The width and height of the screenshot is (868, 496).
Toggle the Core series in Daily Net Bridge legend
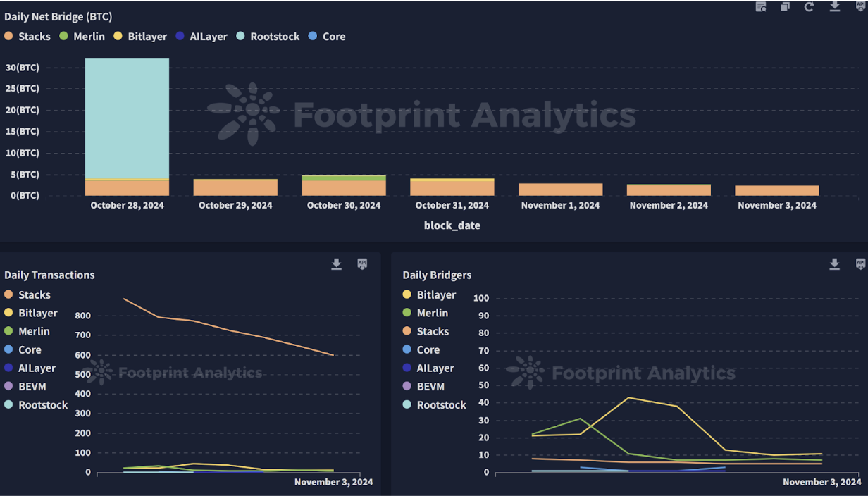pos(326,36)
